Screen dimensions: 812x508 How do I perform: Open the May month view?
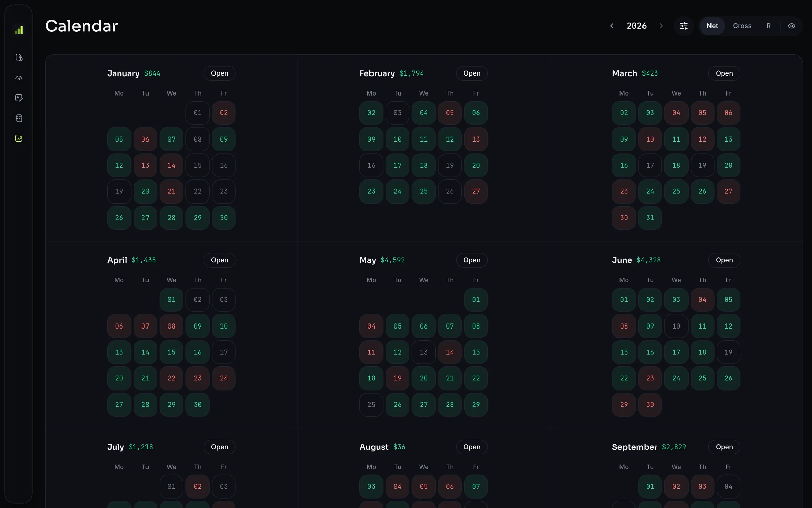pos(472,260)
